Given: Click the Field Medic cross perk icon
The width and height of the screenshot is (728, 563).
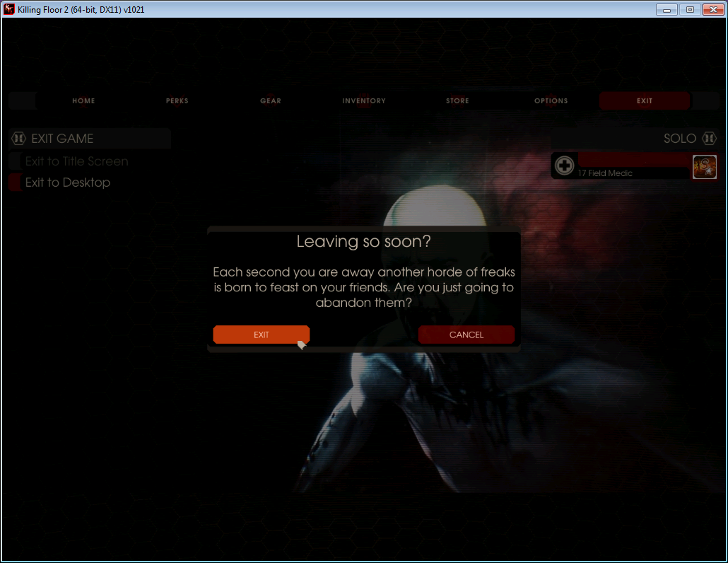Looking at the screenshot, I should [565, 166].
